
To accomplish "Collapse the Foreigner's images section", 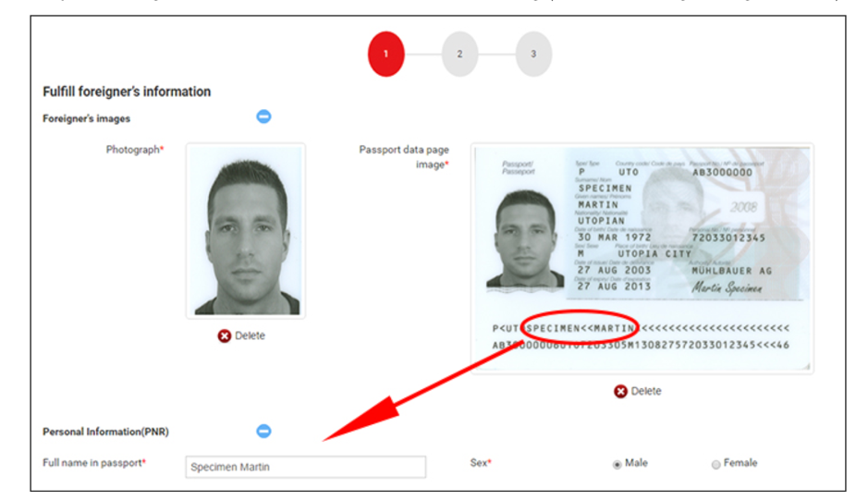I will click(263, 116).
